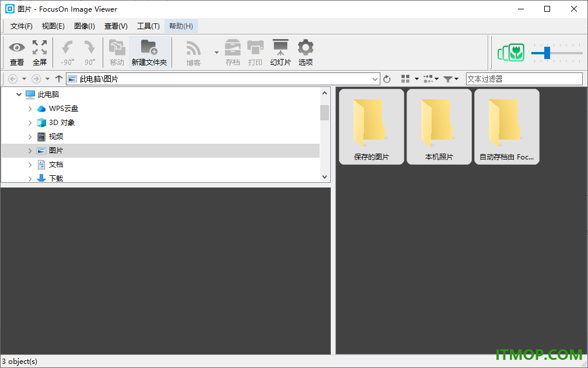Minimize the FocusOn Image Viewer window
Viewport: 588px width, 368px height.
pos(521,9)
